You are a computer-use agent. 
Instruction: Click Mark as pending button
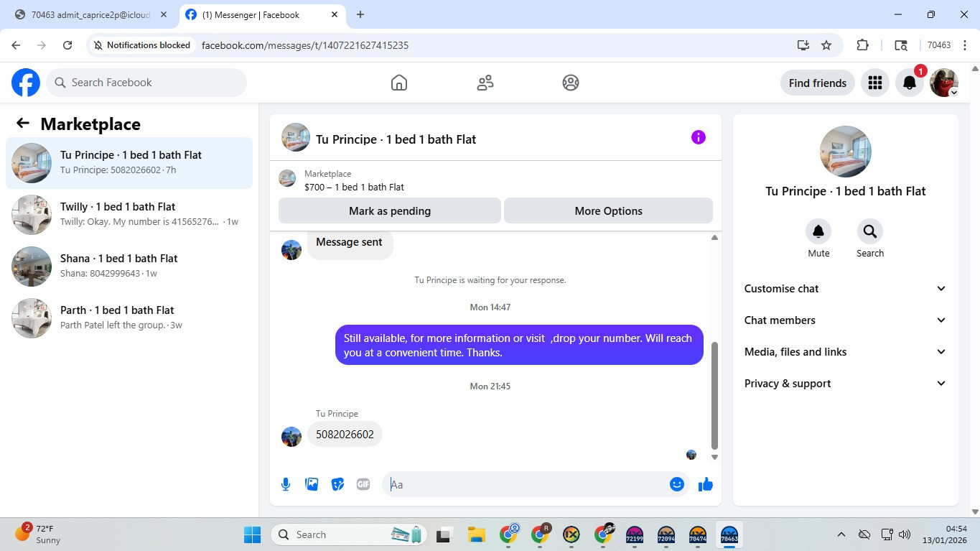coord(390,211)
